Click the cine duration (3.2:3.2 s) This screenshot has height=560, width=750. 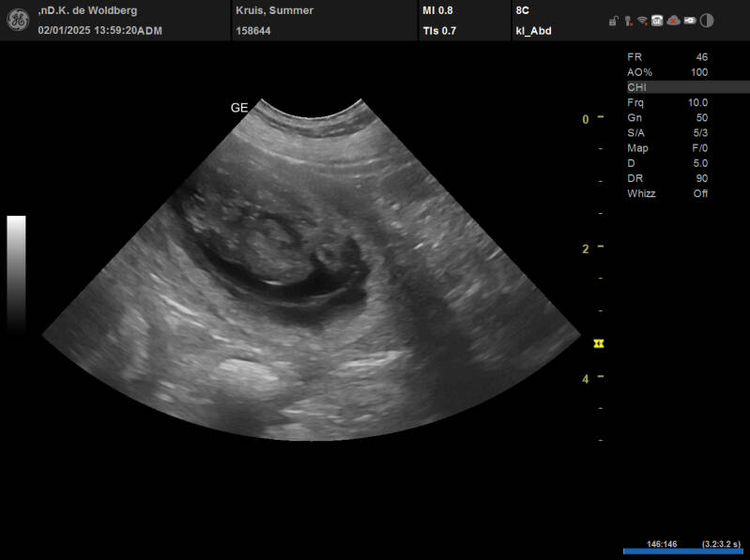pos(721,544)
